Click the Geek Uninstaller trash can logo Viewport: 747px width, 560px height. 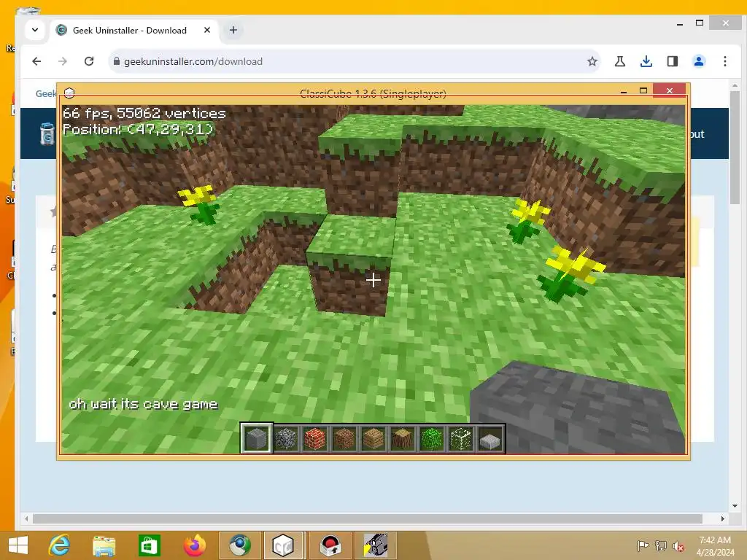point(47,134)
